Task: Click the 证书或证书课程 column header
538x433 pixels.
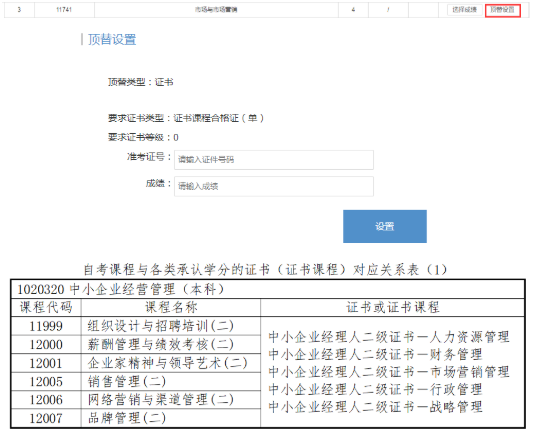Action: point(393,307)
